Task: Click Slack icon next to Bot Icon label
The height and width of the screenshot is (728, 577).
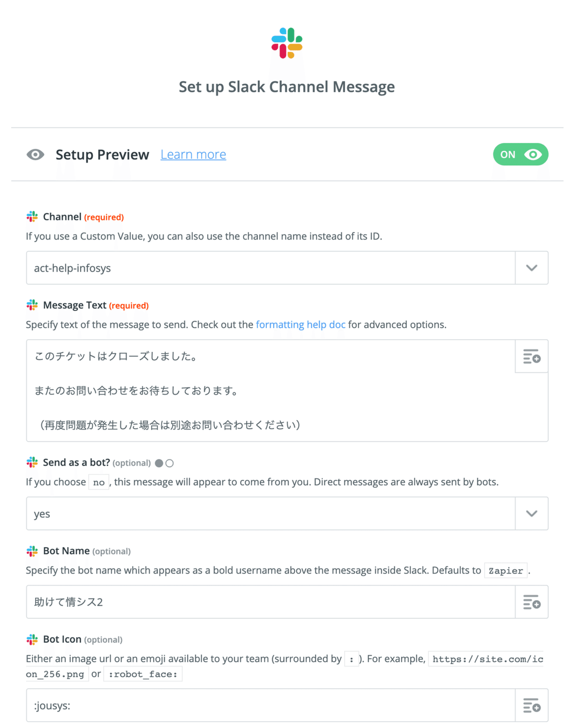Action: tap(32, 639)
